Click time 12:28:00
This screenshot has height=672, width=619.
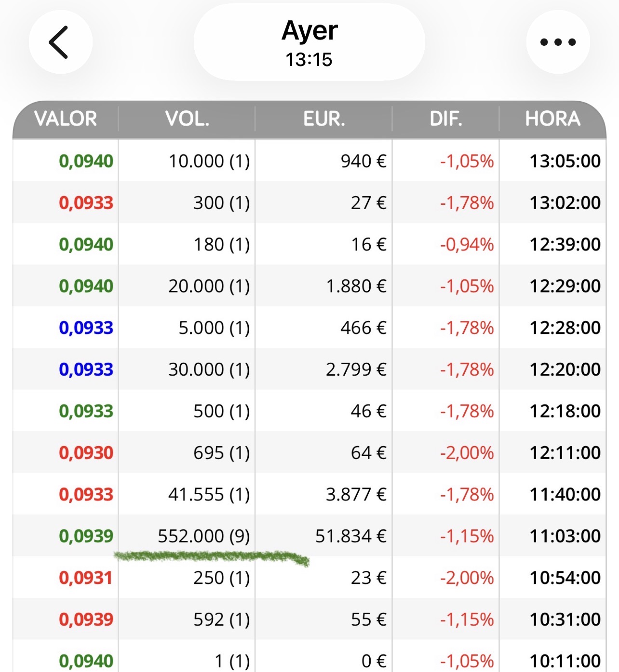565,328
